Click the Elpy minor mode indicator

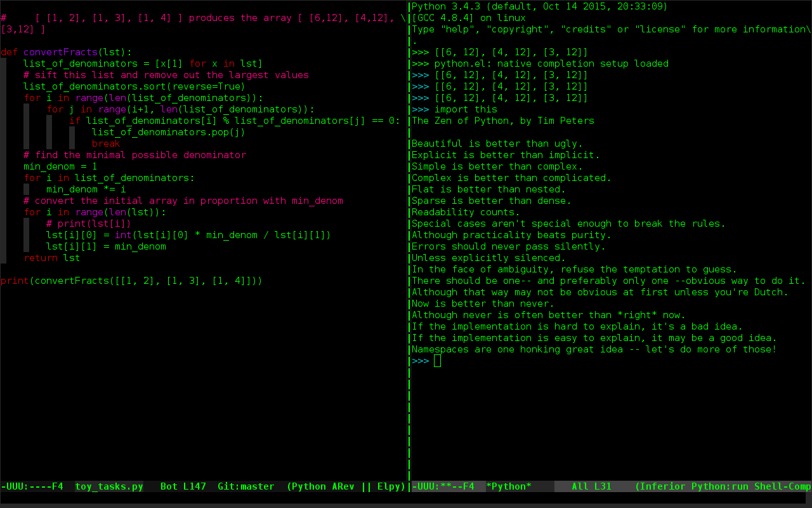pyautogui.click(x=389, y=486)
